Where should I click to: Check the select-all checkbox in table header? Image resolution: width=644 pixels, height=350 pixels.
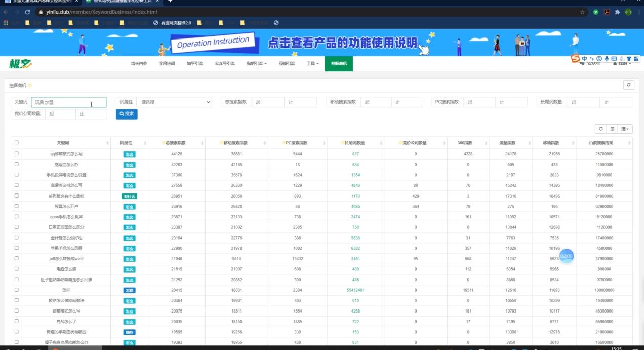click(17, 143)
